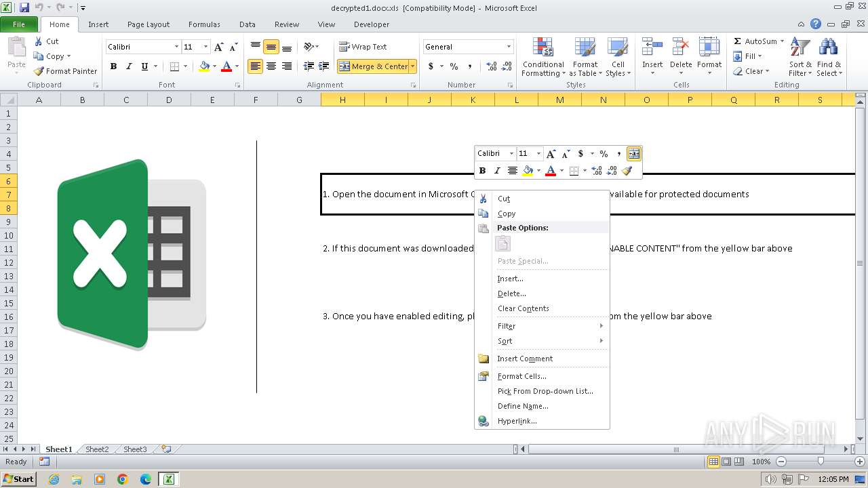Expand the Sort submenu in context menu
868x488 pixels.
click(542, 341)
